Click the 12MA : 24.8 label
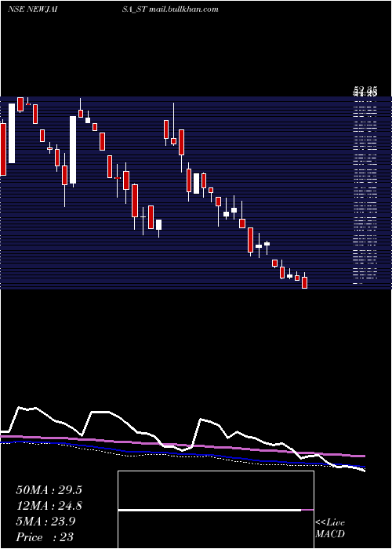Image resolution: width=392 pixels, height=549 pixels. coord(49,506)
